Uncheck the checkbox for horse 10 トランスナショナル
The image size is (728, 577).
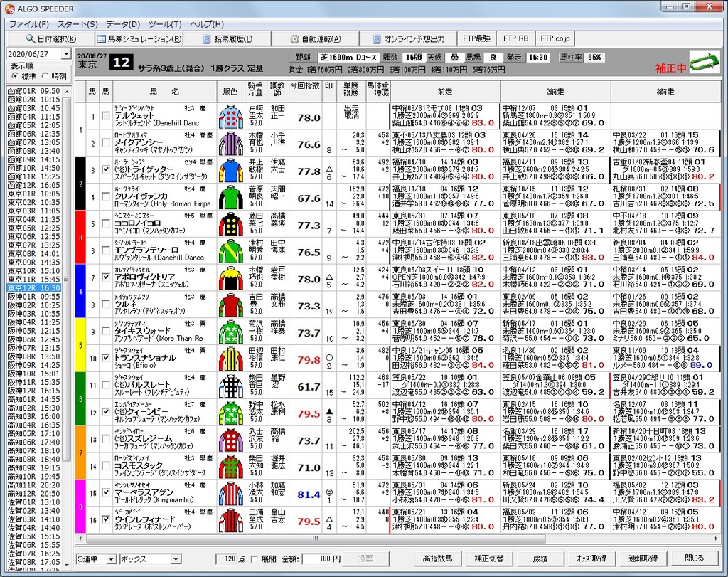107,359
